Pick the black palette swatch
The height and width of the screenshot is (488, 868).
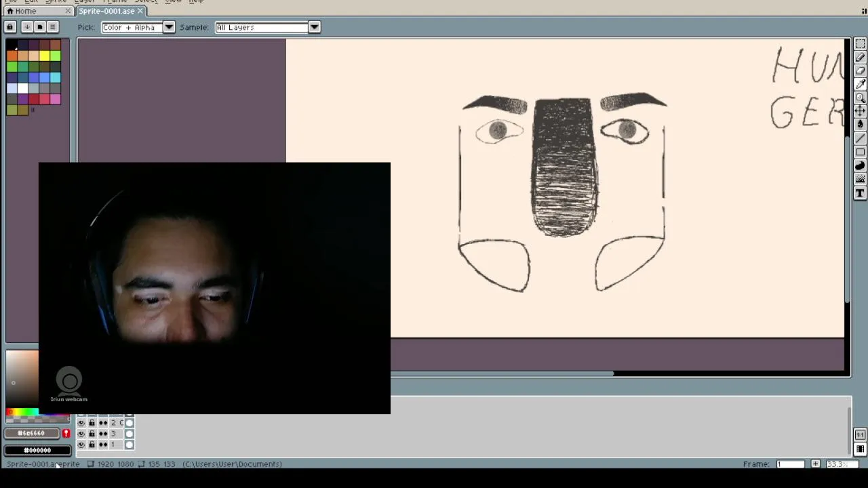pyautogui.click(x=12, y=45)
